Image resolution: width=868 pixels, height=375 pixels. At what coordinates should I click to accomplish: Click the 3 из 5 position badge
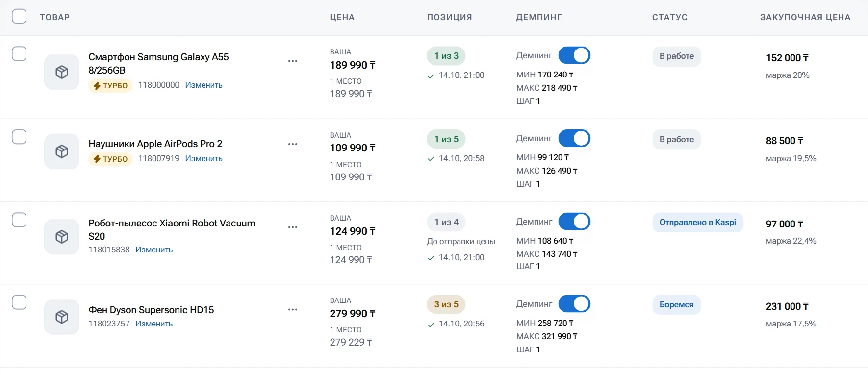click(x=446, y=304)
